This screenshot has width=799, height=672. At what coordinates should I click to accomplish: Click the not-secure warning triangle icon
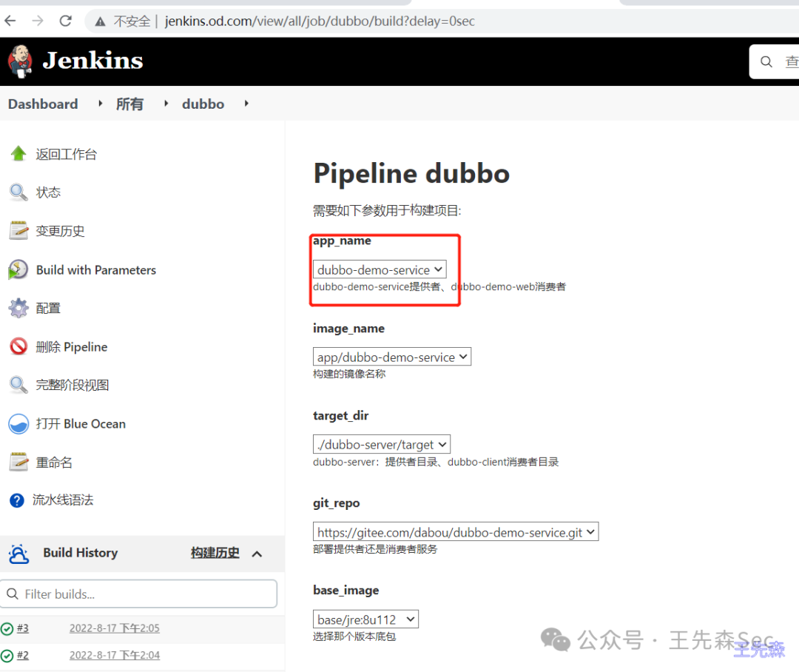tap(101, 21)
